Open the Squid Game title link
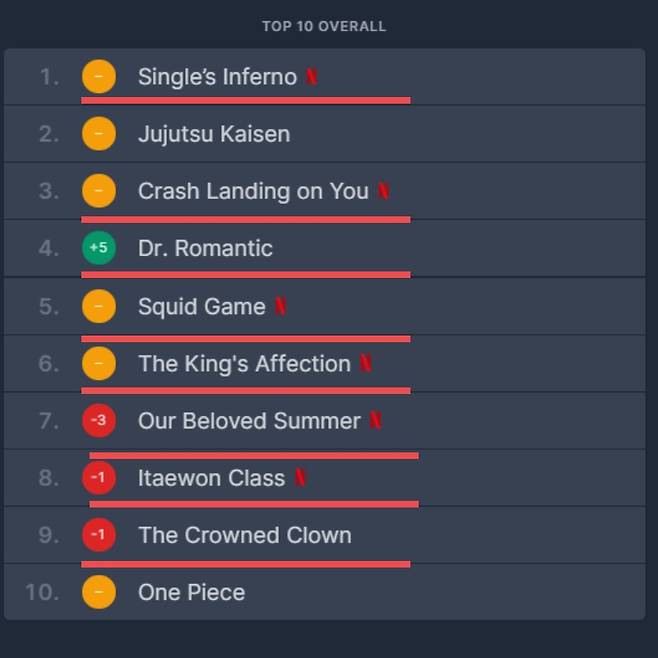The height and width of the screenshot is (658, 658). pos(202,307)
